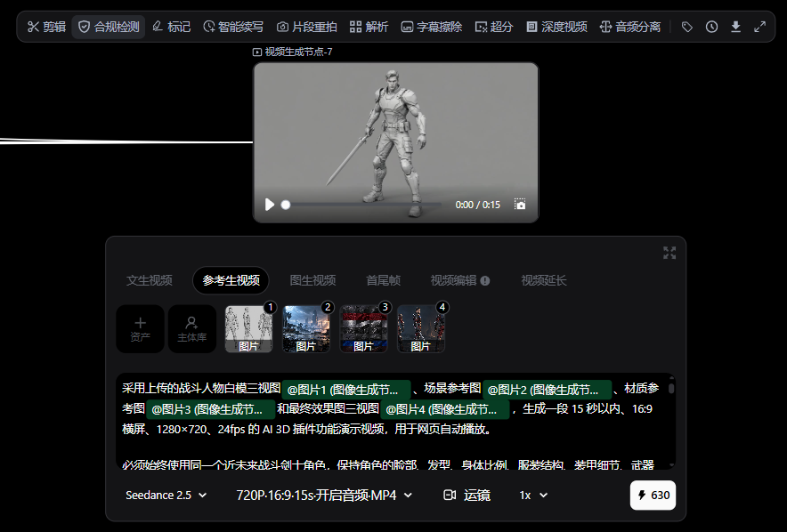The height and width of the screenshot is (532, 787).
Task: Click the 630 credits generate button
Action: tap(653, 496)
